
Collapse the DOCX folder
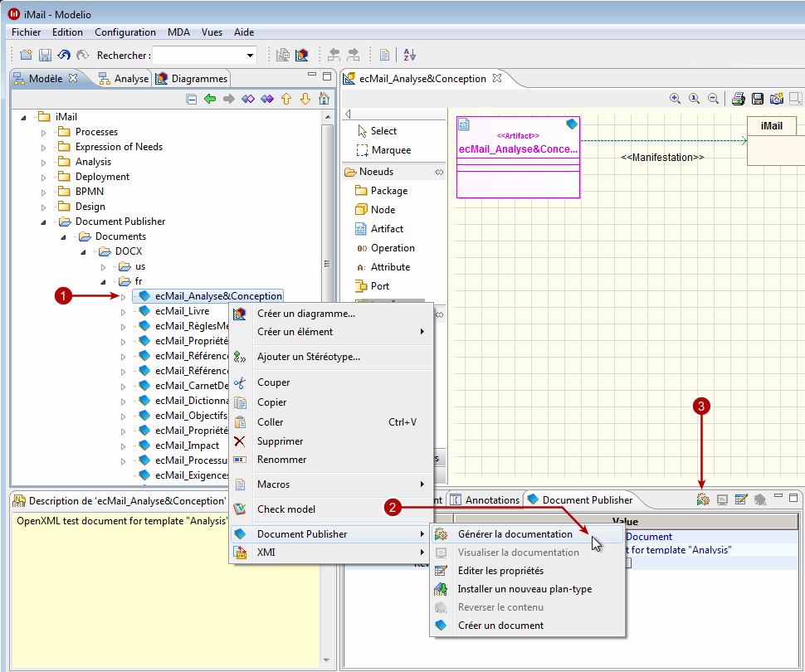(x=83, y=252)
